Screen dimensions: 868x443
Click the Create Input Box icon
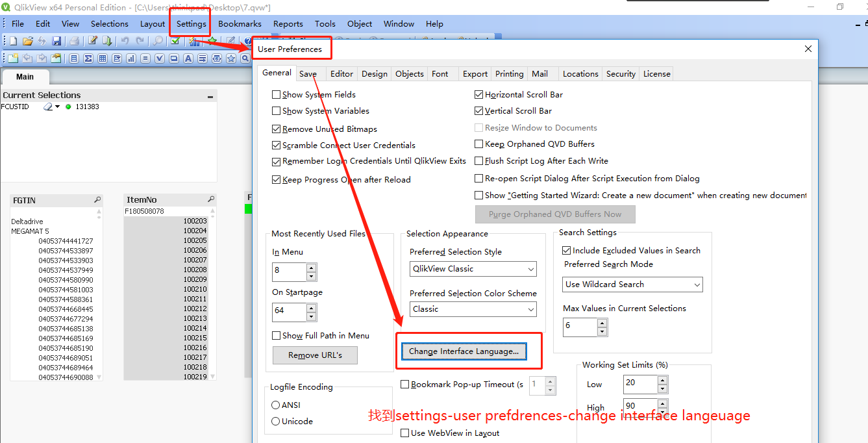click(145, 58)
